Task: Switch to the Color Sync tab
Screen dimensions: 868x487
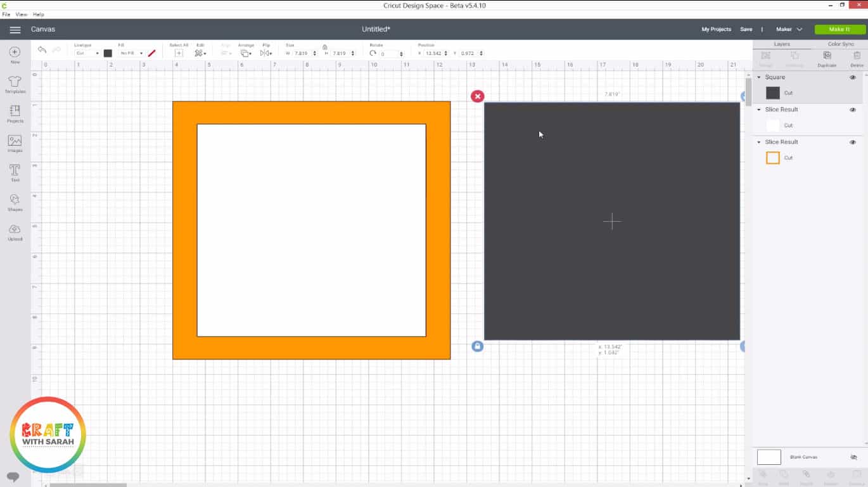Action: (840, 44)
